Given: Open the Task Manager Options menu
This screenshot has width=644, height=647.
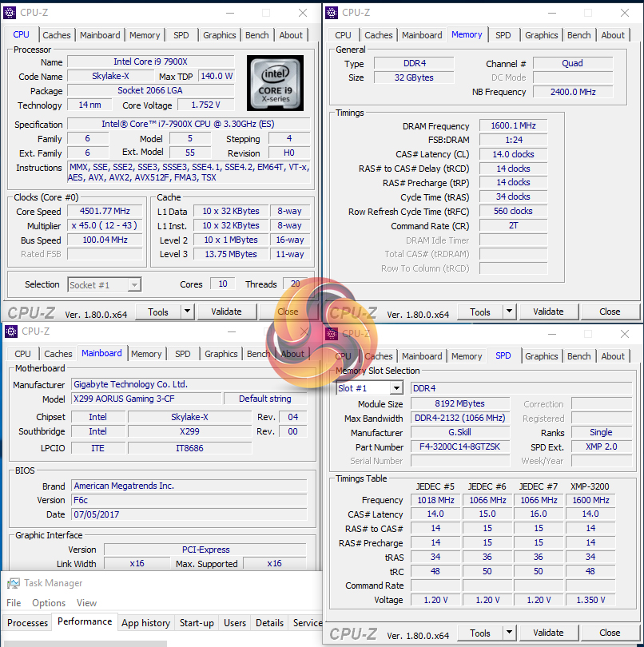Looking at the screenshot, I should pyautogui.click(x=49, y=603).
